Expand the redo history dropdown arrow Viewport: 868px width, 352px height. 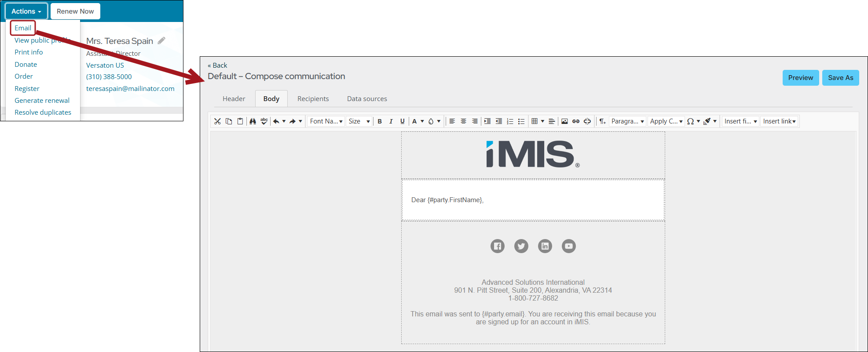click(x=300, y=121)
